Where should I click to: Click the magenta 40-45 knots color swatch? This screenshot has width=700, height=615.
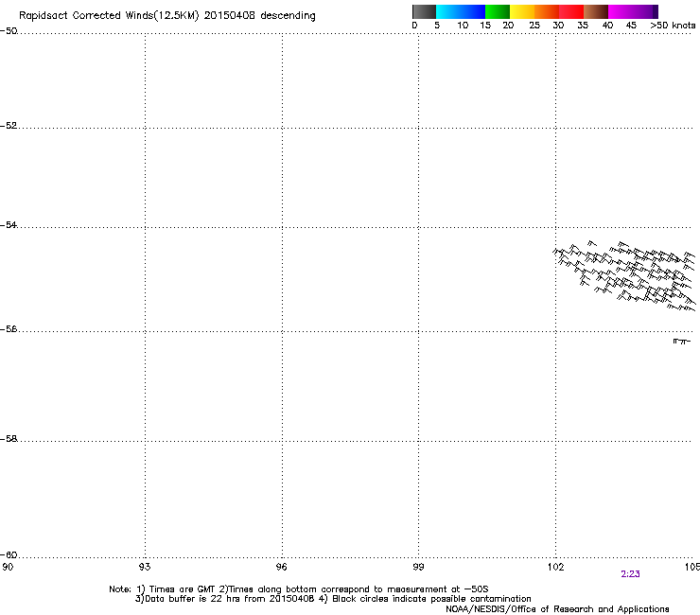click(x=621, y=11)
